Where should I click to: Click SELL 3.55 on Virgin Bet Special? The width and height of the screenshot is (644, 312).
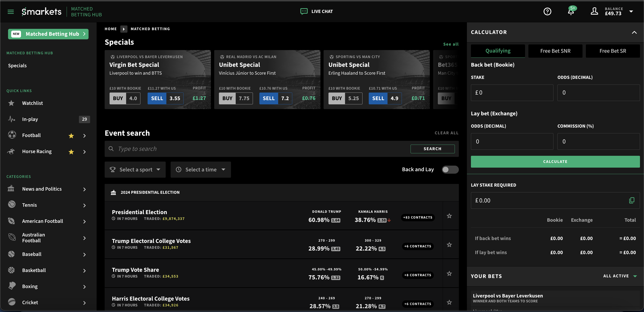(165, 98)
